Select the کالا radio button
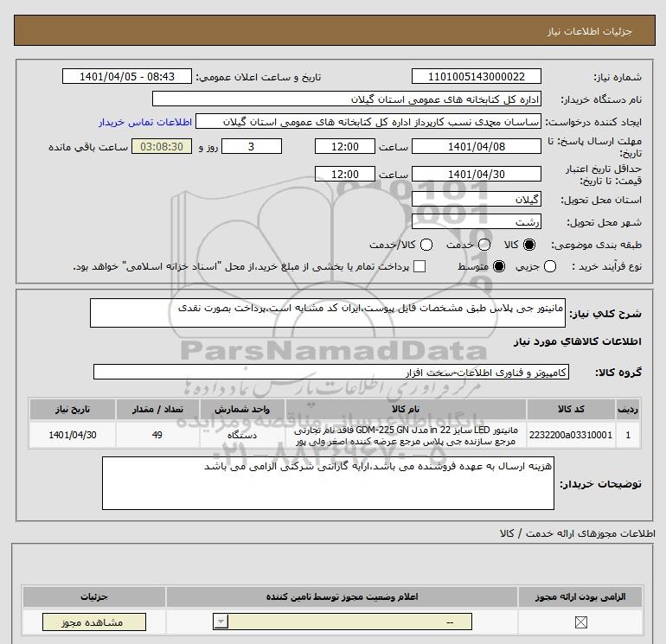Screen dimensions: 666x644 click(x=529, y=245)
